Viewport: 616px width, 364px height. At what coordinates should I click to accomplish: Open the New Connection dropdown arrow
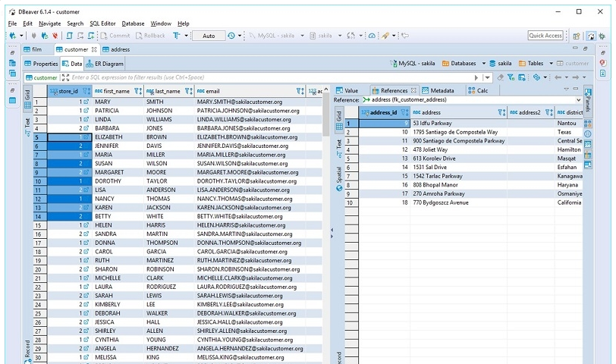(21, 36)
